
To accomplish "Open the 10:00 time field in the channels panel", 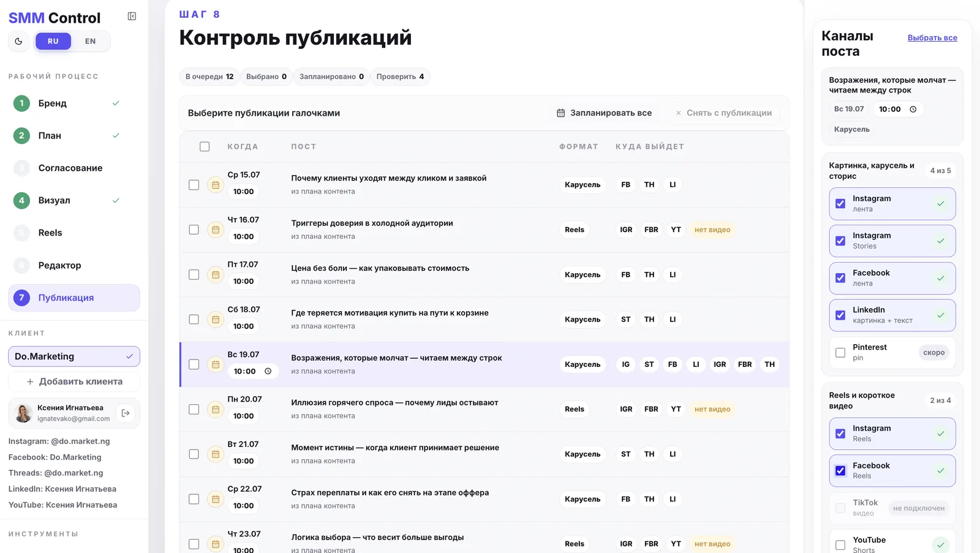I will (898, 109).
